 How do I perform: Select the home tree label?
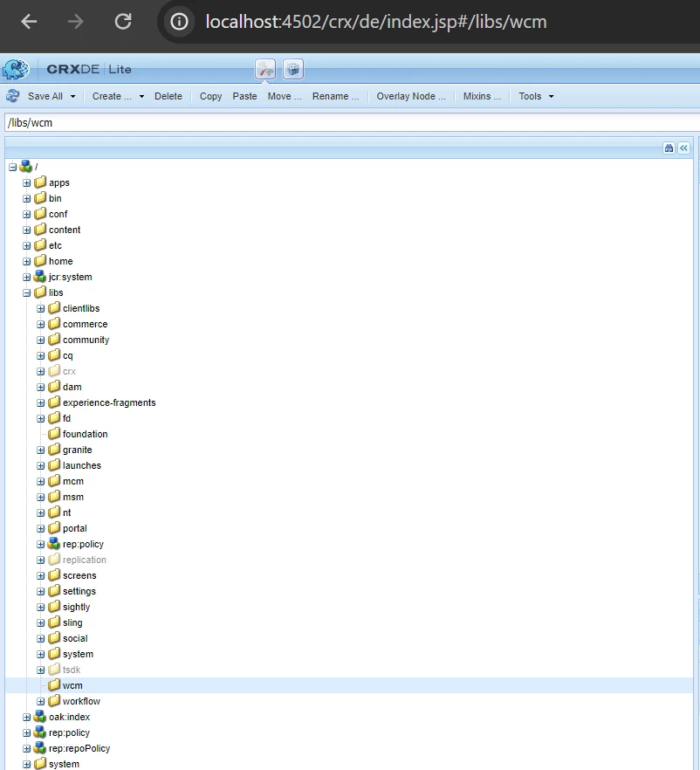click(61, 261)
